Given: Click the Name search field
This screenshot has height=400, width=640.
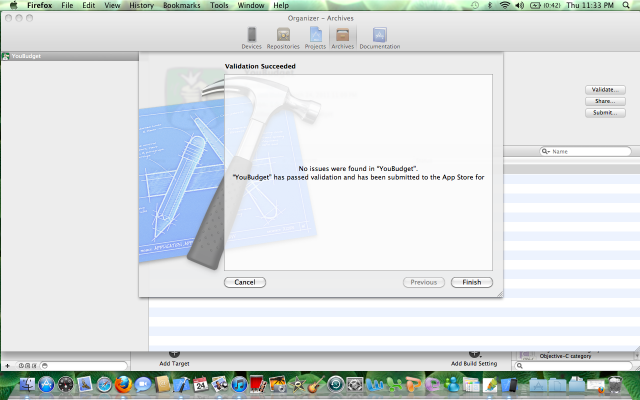Looking at the screenshot, I should tap(585, 151).
